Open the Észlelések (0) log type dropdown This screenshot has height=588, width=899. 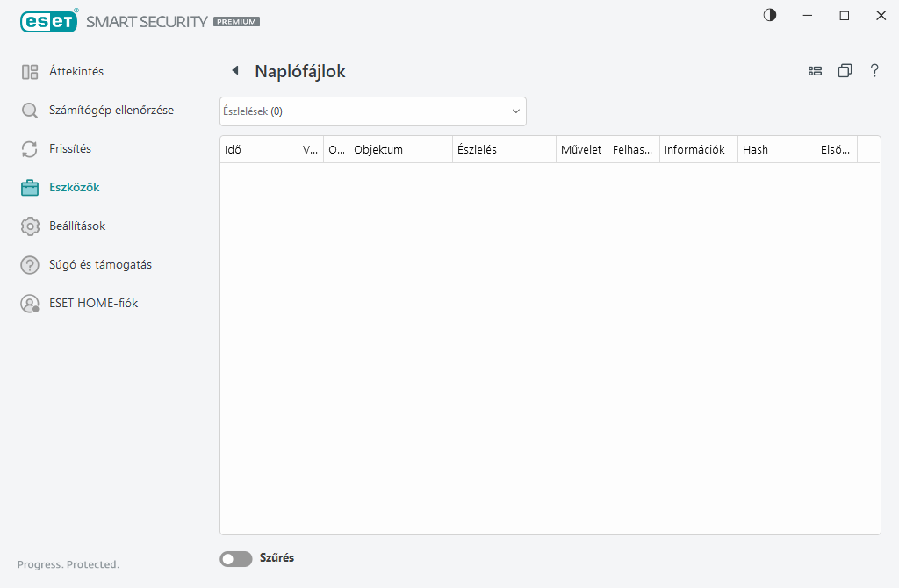point(372,111)
